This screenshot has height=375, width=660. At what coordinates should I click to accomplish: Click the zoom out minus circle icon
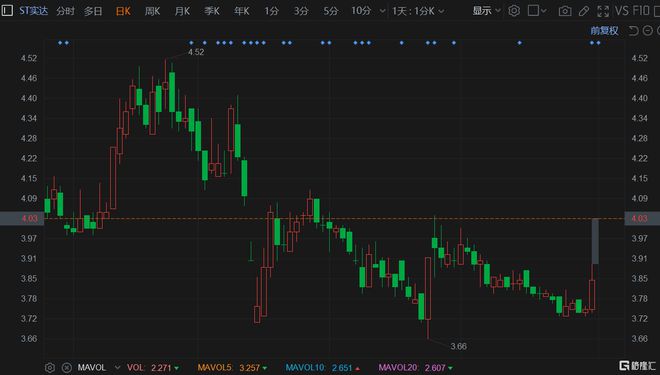(x=648, y=30)
